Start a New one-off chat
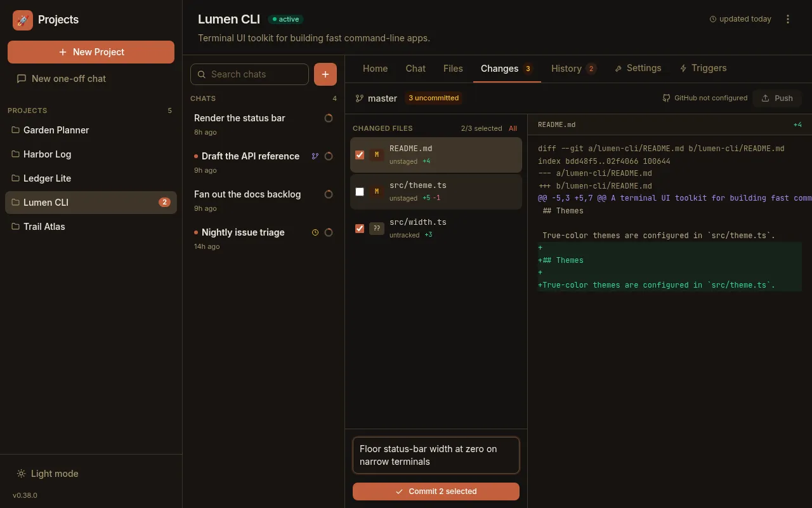 click(x=62, y=79)
